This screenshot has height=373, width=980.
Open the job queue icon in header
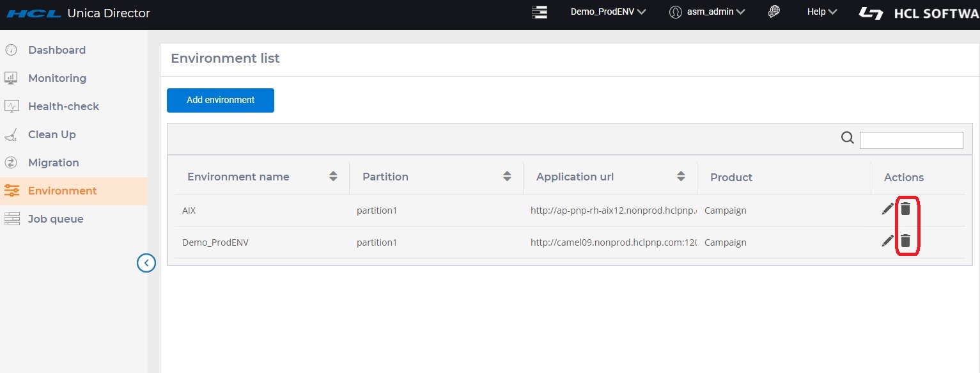[540, 12]
